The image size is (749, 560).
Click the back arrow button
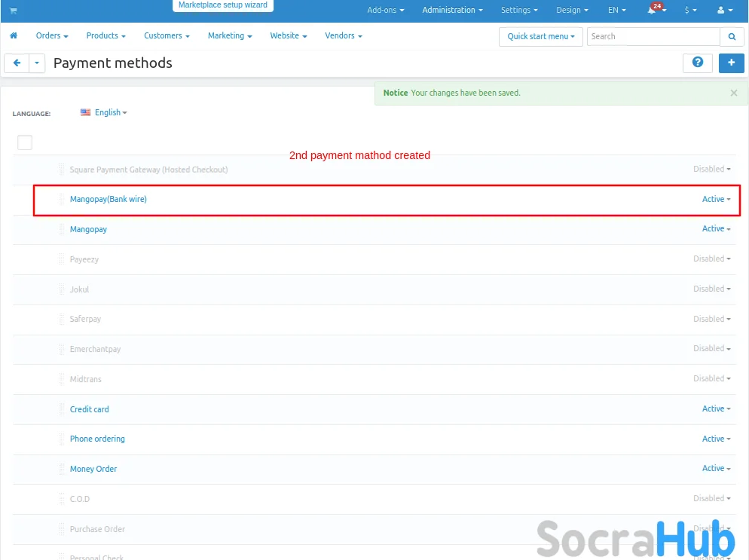pos(17,63)
